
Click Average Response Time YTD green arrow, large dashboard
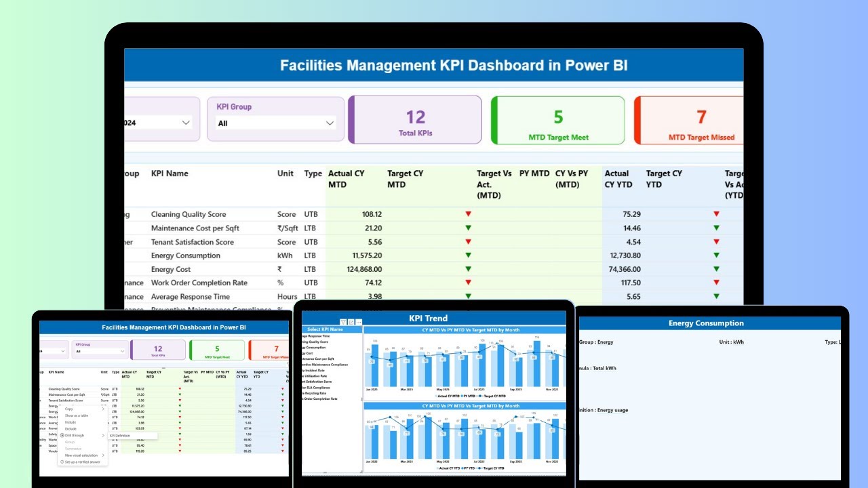tap(716, 296)
